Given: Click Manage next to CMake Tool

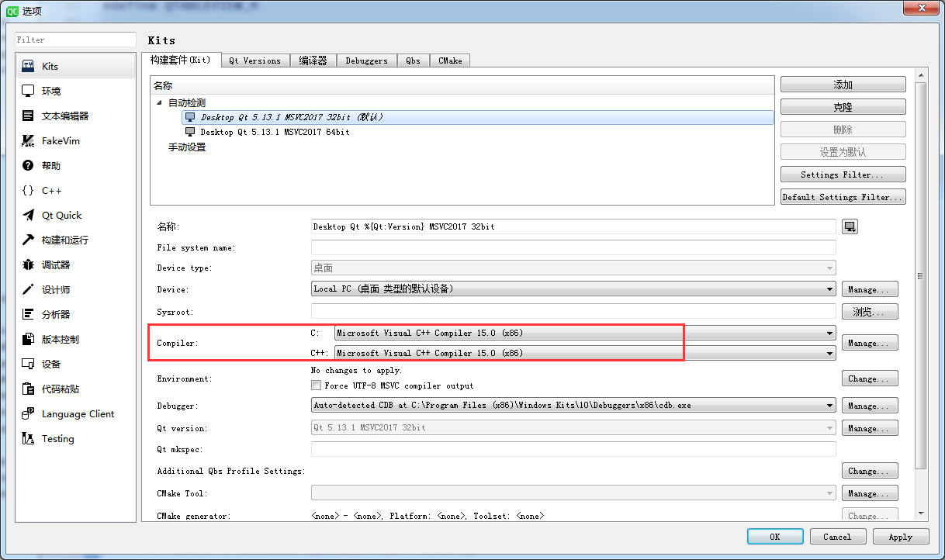Looking at the screenshot, I should pyautogui.click(x=870, y=493).
